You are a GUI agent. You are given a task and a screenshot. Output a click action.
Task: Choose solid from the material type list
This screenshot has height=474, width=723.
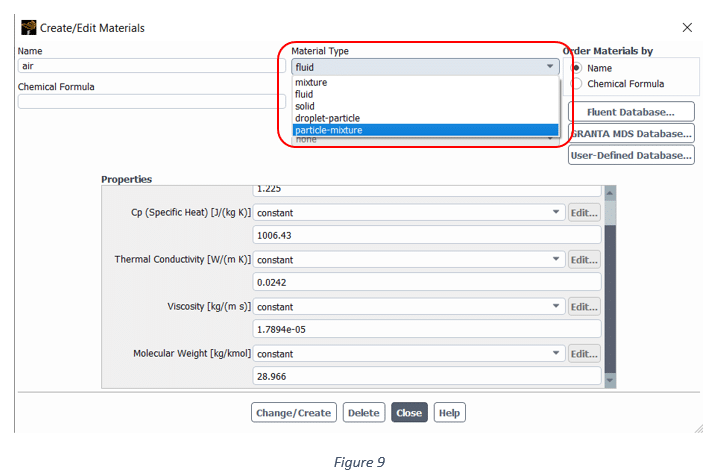click(x=305, y=106)
